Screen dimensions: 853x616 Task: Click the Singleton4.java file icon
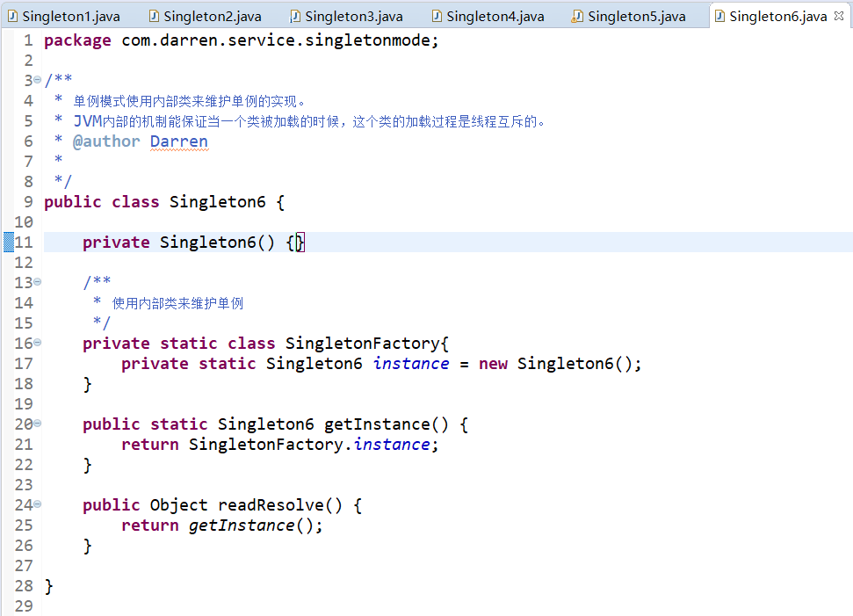coord(437,17)
